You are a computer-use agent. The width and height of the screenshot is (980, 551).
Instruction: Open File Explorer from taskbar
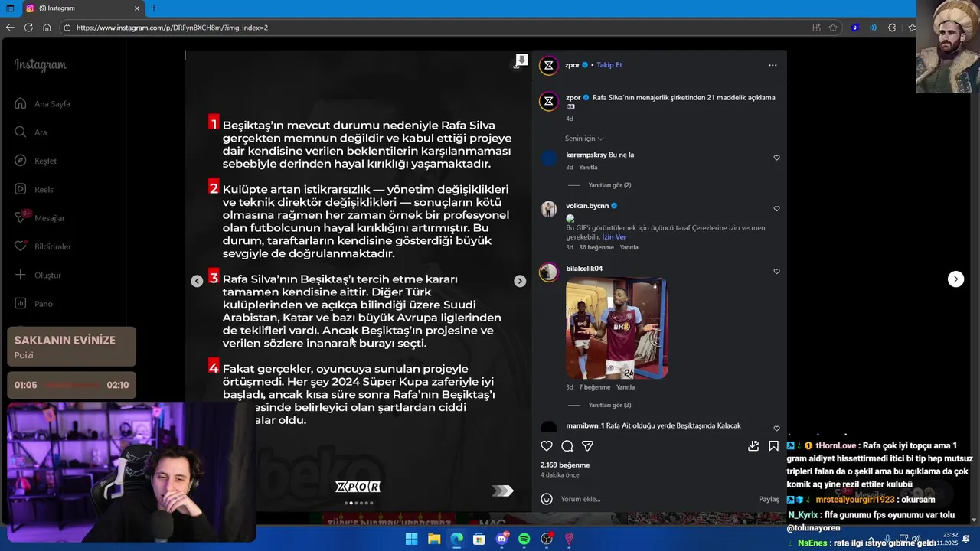click(434, 539)
